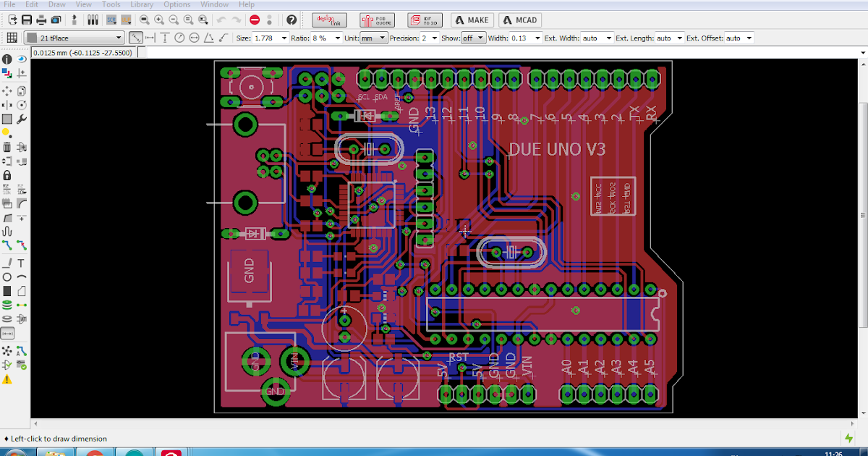Select the Mirror tool
Image resolution: width=868 pixels, height=456 pixels.
[x=7, y=104]
